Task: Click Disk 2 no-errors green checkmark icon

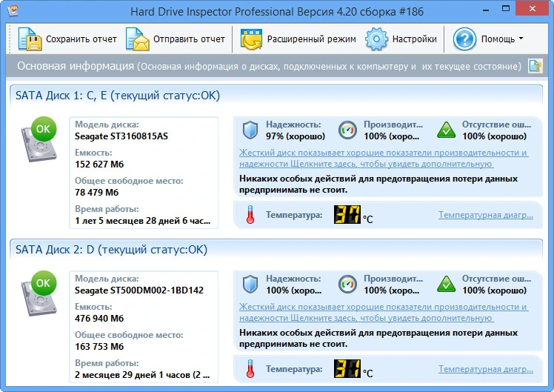Action: pyautogui.click(x=447, y=284)
